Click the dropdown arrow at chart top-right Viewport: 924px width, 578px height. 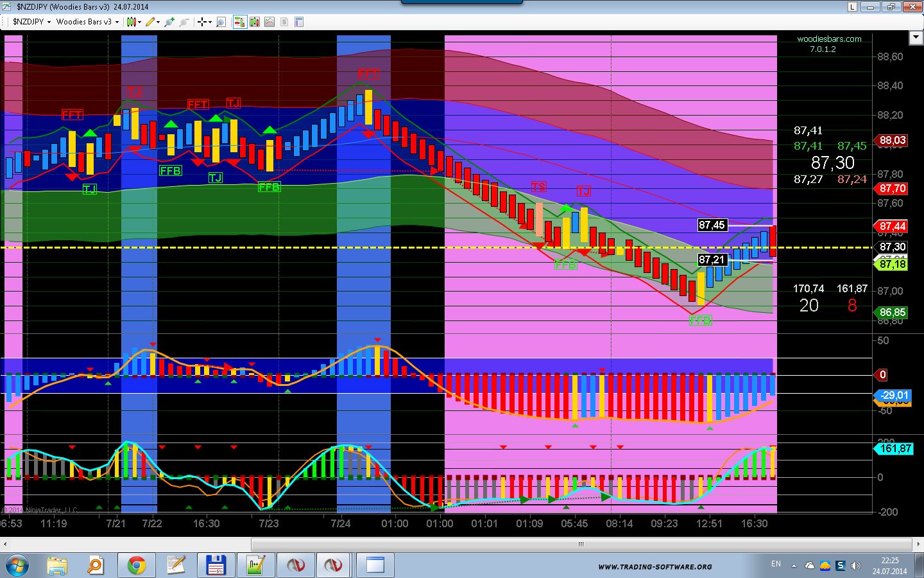pyautogui.click(x=916, y=38)
